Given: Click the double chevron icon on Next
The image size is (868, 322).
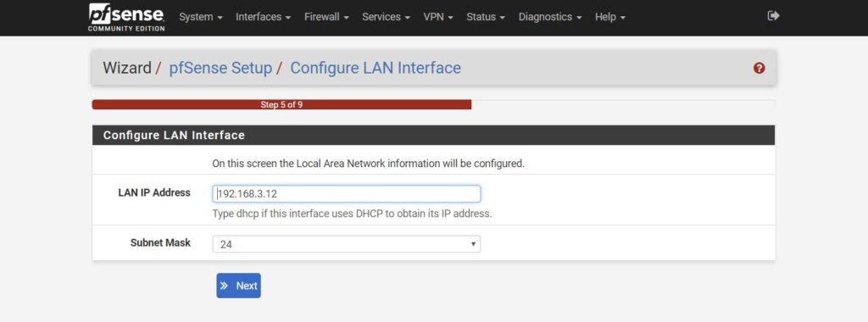Looking at the screenshot, I should click(x=224, y=286).
